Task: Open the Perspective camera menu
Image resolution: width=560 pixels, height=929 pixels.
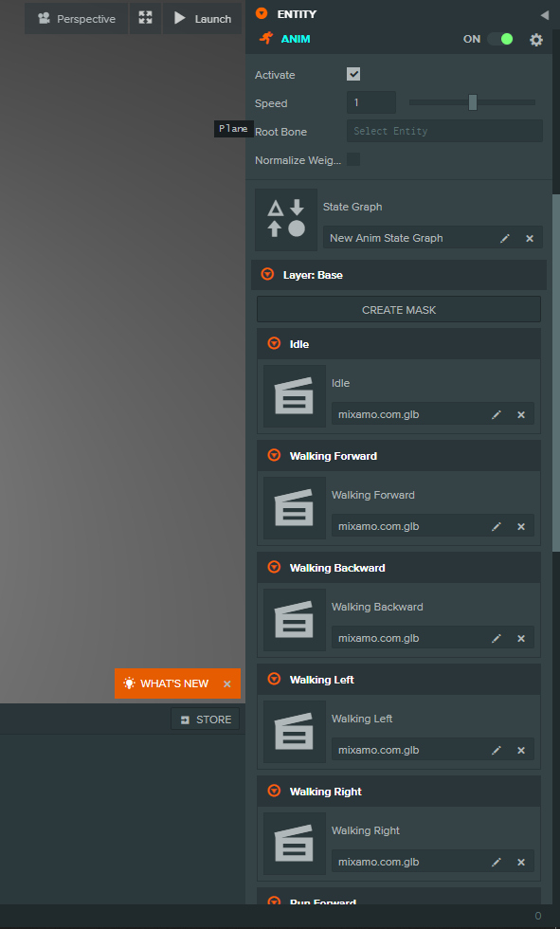Action: (77, 18)
